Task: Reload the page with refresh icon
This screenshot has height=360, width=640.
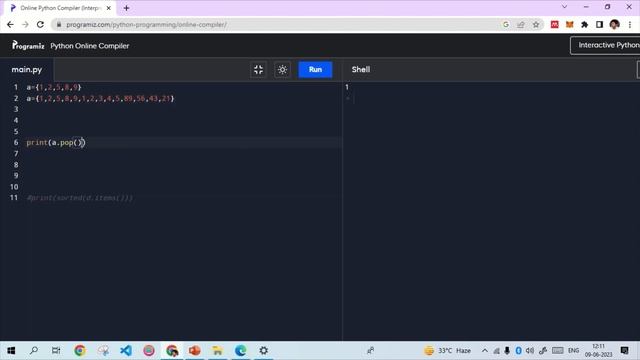Action: click(x=40, y=24)
